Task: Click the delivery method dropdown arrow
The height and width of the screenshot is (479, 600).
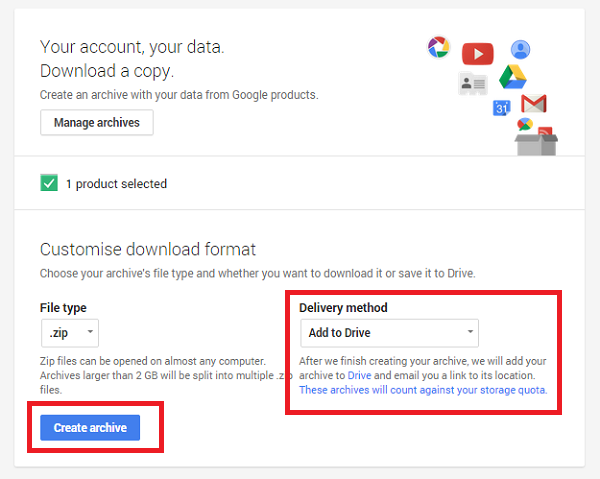Action: point(470,332)
